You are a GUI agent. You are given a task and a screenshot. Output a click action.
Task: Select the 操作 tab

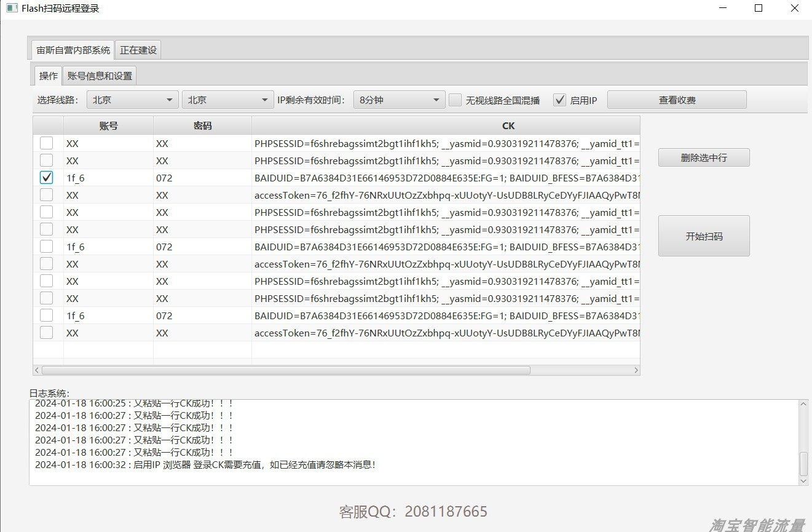47,74
